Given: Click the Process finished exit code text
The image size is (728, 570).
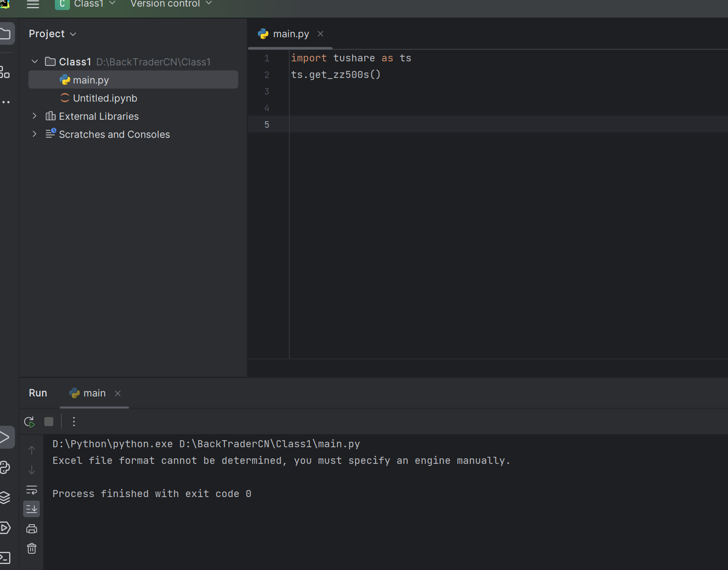Looking at the screenshot, I should coord(152,494).
